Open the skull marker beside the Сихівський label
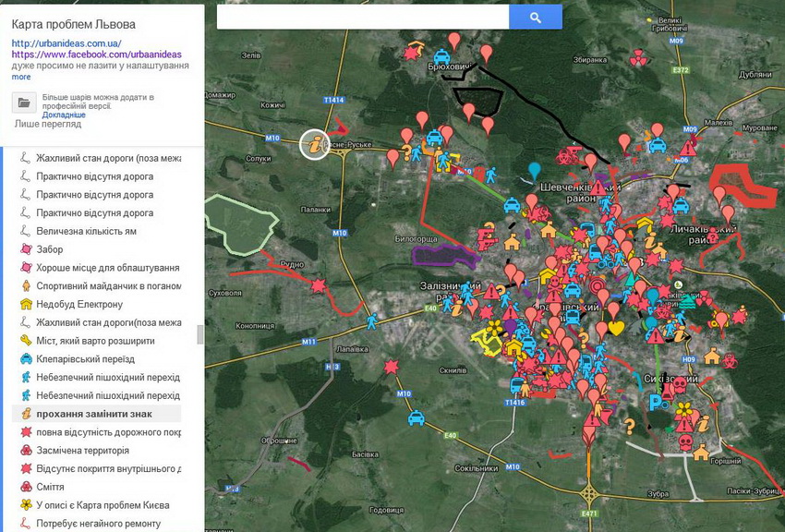This screenshot has width=785, height=532. tap(680, 384)
